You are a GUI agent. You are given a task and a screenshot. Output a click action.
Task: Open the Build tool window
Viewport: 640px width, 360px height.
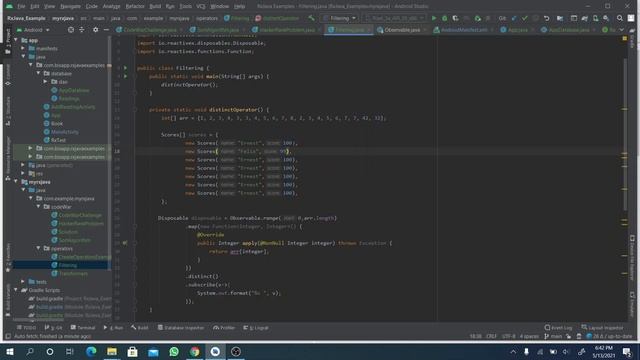tap(140, 327)
